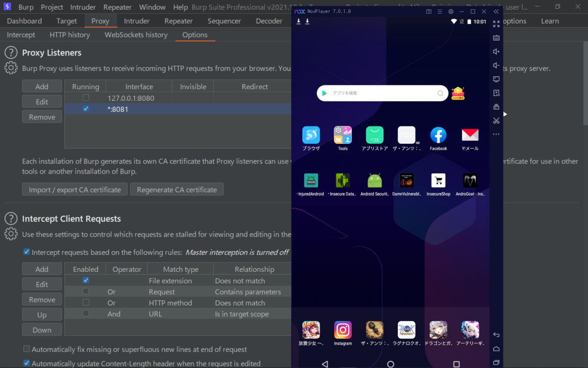
Task: Check 'Automatically fix missing or superfluous new lines'
Action: pos(26,349)
